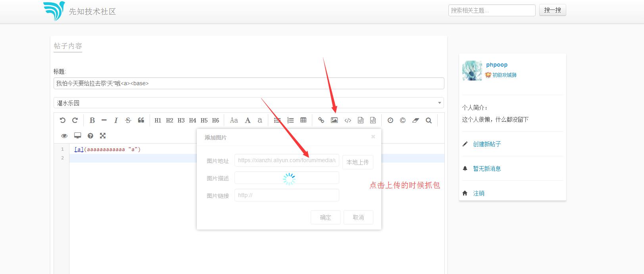The image size is (644, 274).
Task: Convert selection to lowercase with a icon
Action: pyautogui.click(x=260, y=120)
